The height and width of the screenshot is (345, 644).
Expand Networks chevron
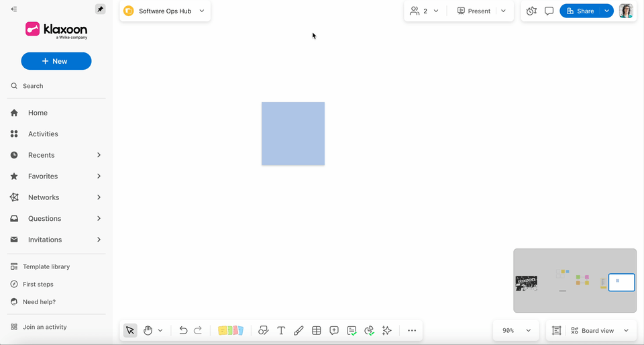click(99, 197)
